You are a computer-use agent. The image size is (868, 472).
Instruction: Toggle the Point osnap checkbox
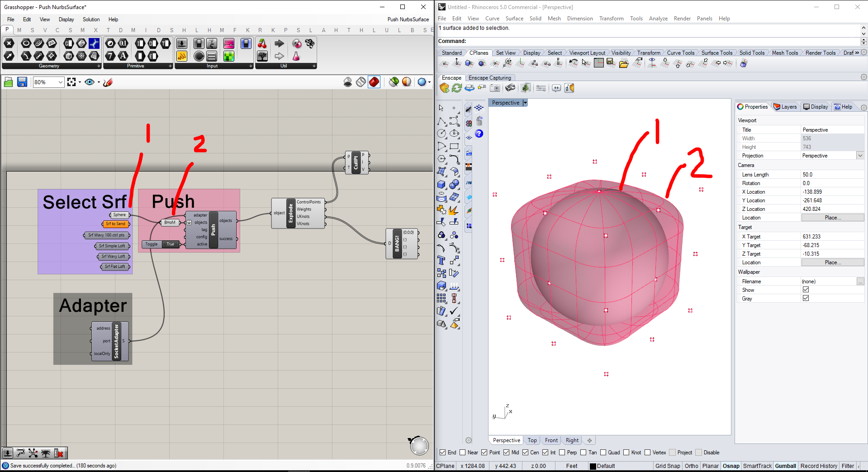[x=484, y=452]
